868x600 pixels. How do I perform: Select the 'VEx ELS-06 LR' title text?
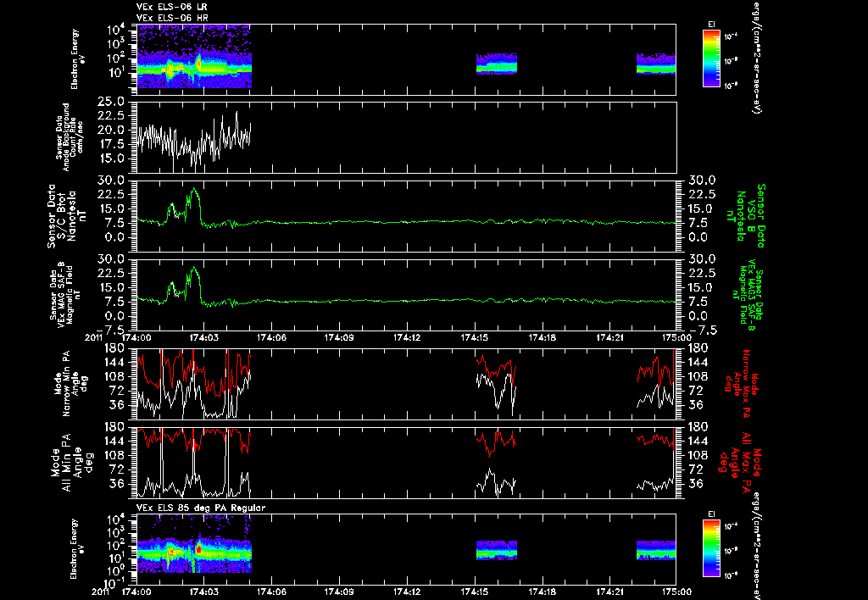(x=171, y=7)
